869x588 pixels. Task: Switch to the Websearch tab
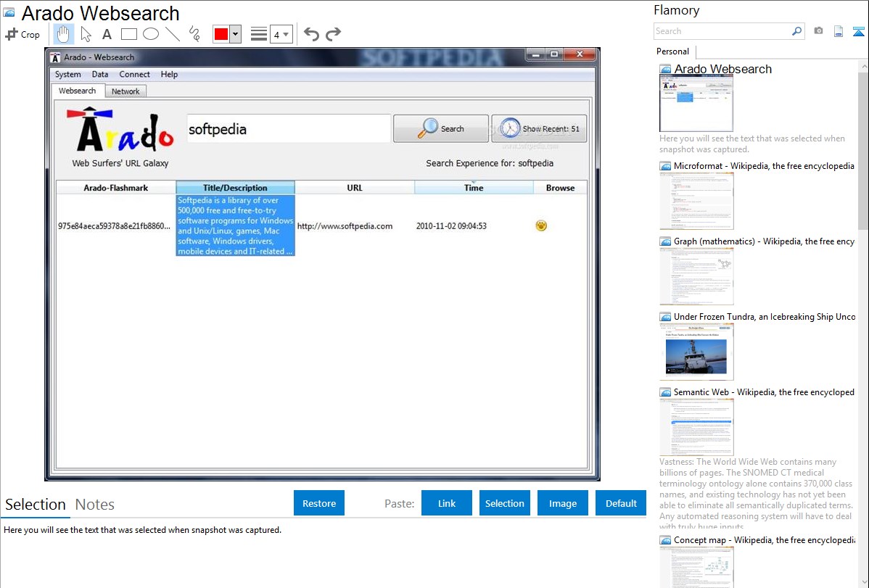coord(77,91)
